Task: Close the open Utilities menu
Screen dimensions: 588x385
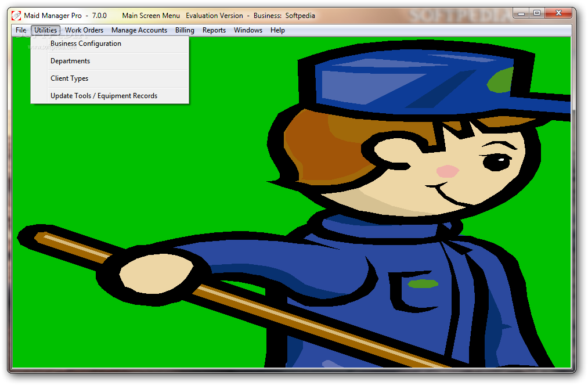Action: click(x=46, y=30)
